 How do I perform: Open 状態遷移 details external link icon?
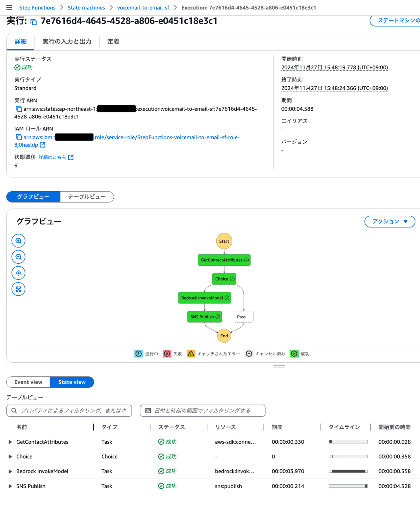pyautogui.click(x=71, y=157)
